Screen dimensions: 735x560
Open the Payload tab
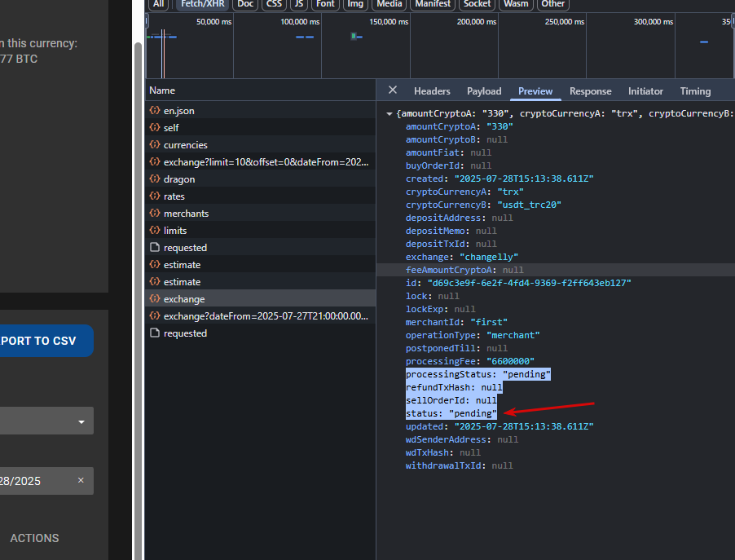(x=484, y=91)
